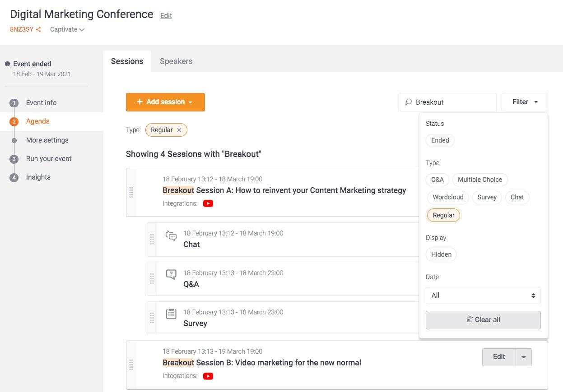Deselect the Regular type filter pill
This screenshot has height=392, width=563.
(x=443, y=215)
